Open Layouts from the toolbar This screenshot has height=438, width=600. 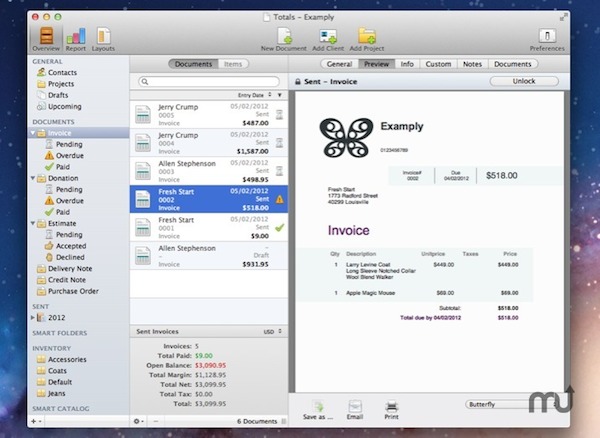[103, 39]
